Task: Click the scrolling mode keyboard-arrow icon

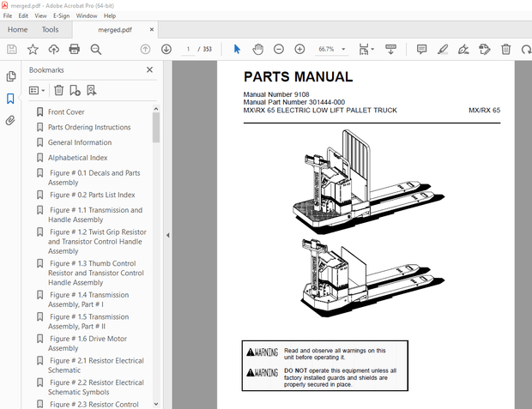Action: click(x=391, y=50)
